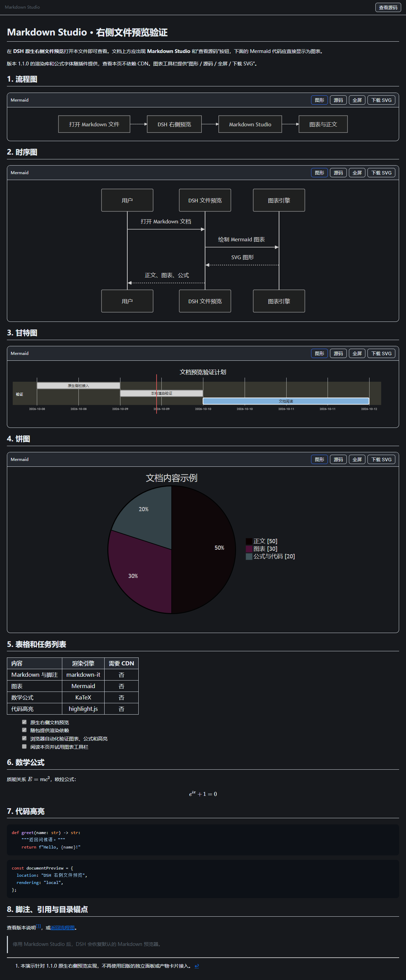Image resolution: width=406 pixels, height=980 pixels.
Task: Select 图形 tab in the flowchart toolbar
Action: [319, 100]
